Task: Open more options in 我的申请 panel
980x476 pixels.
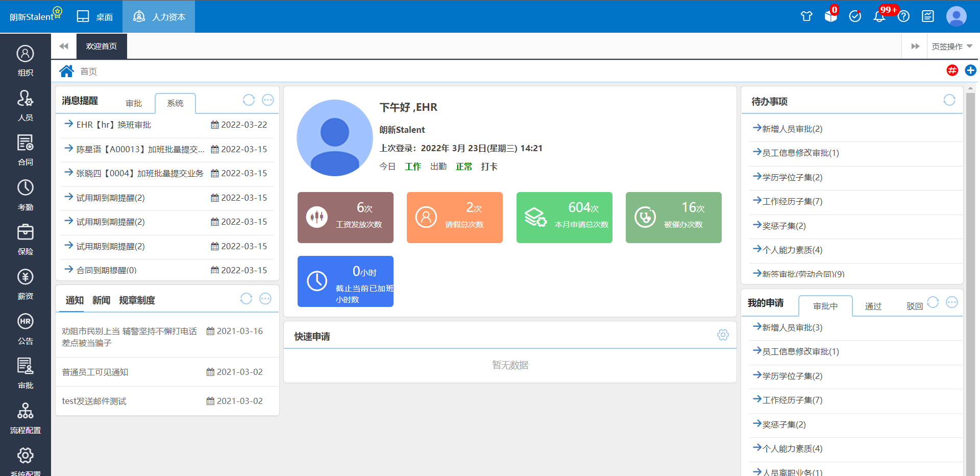Action: (952, 302)
